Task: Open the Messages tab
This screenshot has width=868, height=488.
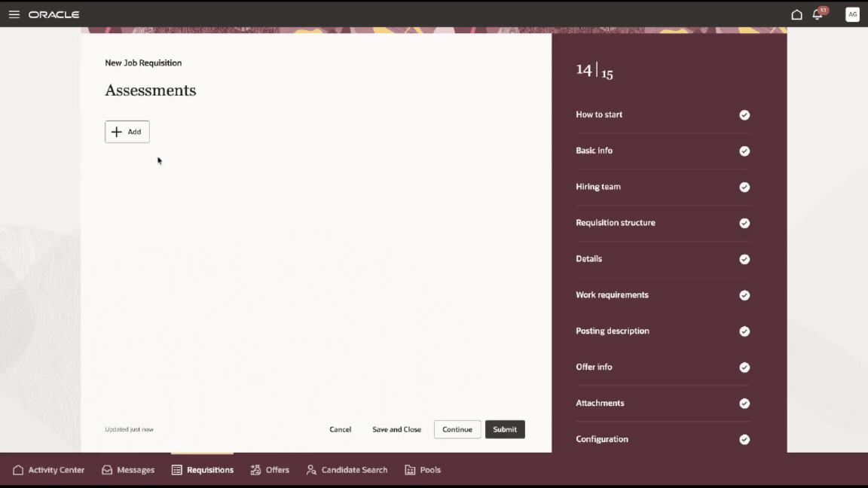Action: 128,470
